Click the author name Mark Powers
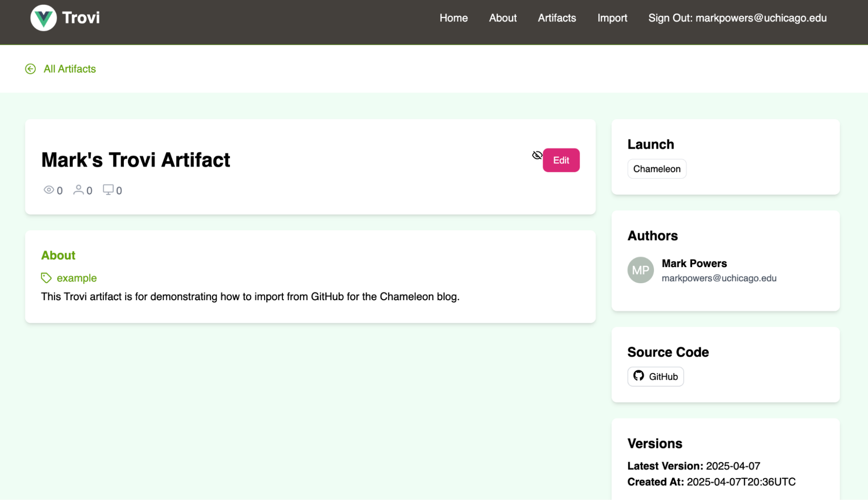868x500 pixels. click(694, 264)
